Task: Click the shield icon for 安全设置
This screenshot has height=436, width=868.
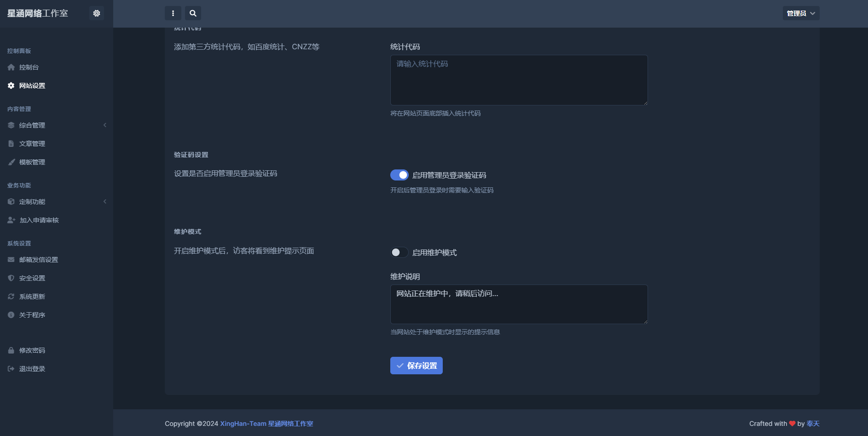Action: 11,278
